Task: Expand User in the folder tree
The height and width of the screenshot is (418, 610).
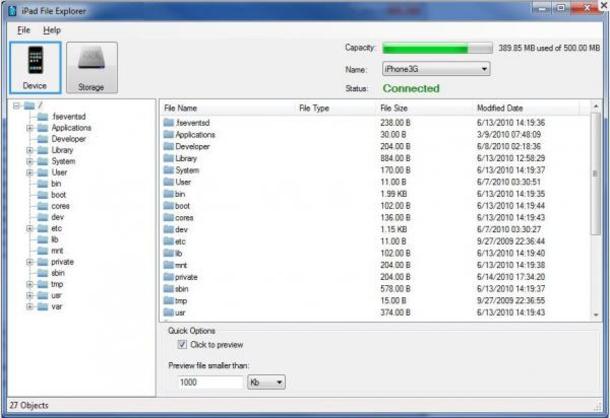Action: pos(30,172)
